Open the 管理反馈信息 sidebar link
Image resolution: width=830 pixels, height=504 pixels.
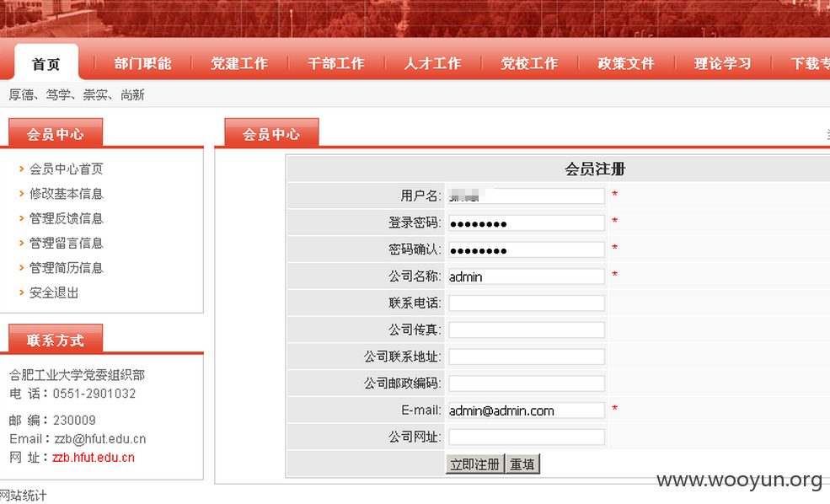[67, 218]
